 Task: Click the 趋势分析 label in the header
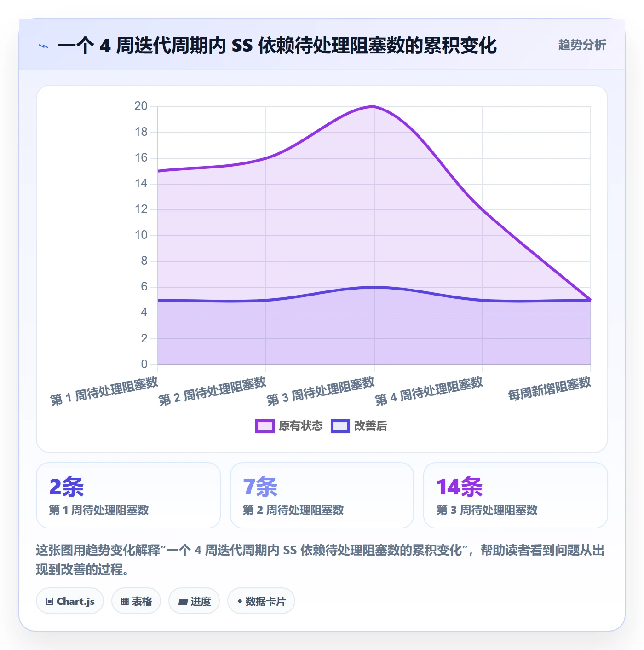coord(582,45)
